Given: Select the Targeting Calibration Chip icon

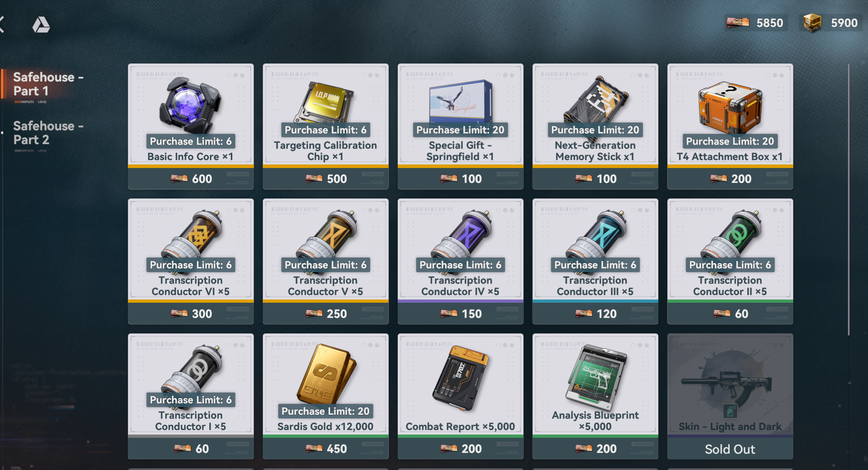Looking at the screenshot, I should 325,102.
